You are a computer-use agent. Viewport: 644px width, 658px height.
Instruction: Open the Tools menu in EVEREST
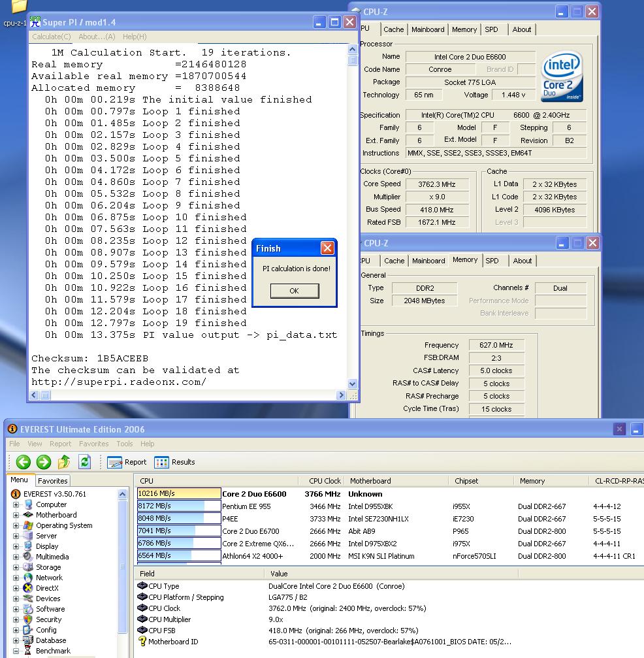(125, 444)
